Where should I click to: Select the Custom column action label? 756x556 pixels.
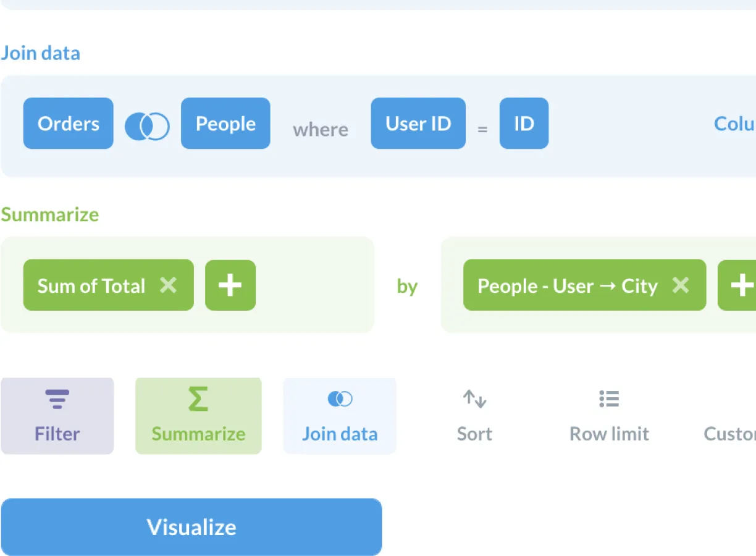point(730,434)
